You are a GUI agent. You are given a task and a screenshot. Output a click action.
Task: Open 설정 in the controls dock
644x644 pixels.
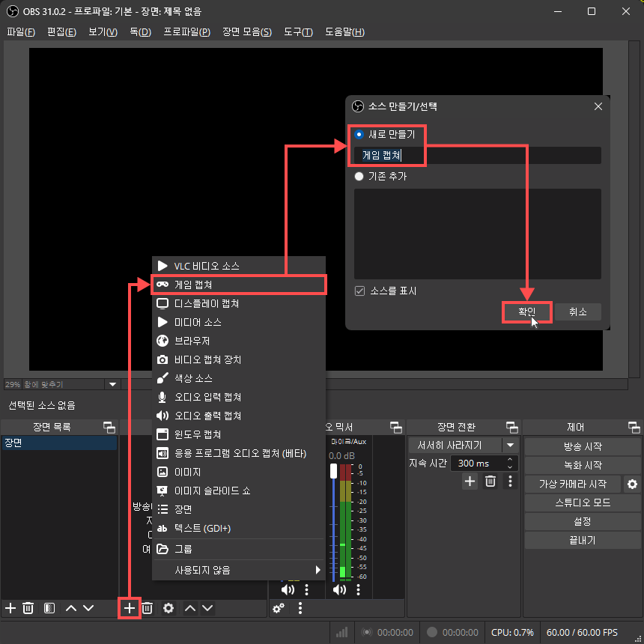(x=583, y=521)
